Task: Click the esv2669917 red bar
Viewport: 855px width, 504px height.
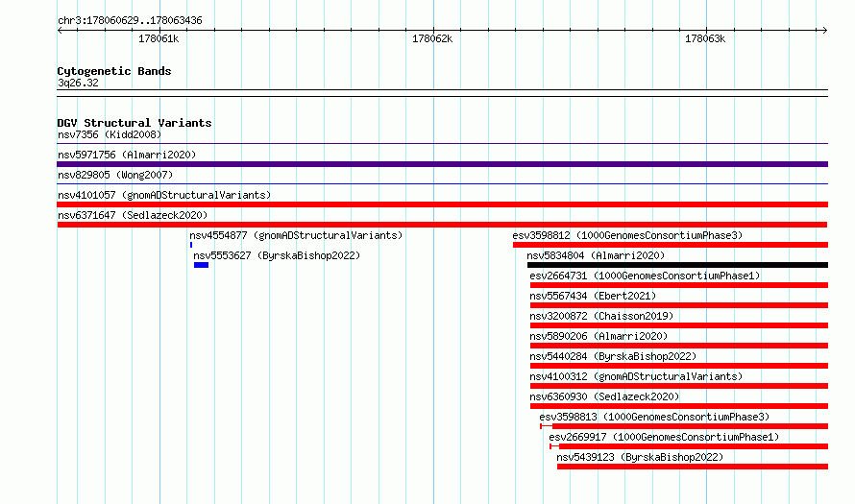Action: [x=689, y=446]
